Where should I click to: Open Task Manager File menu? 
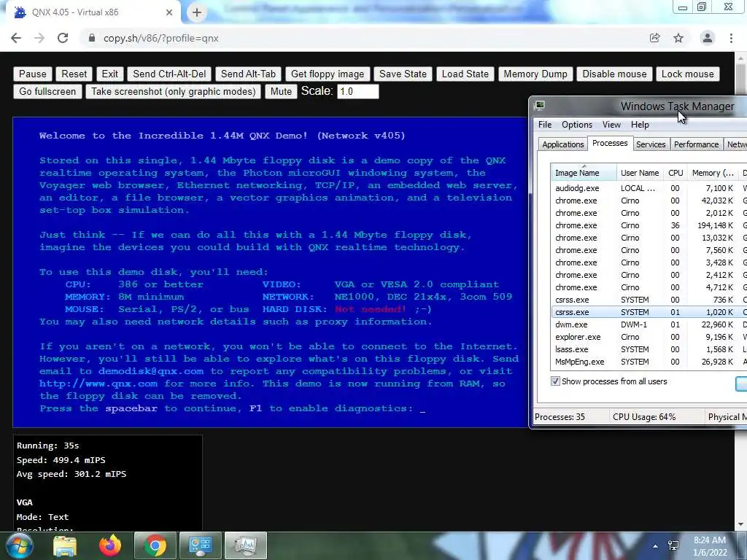coord(545,125)
